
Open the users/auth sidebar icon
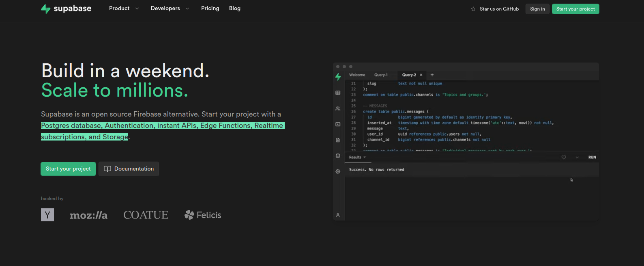coord(338,108)
